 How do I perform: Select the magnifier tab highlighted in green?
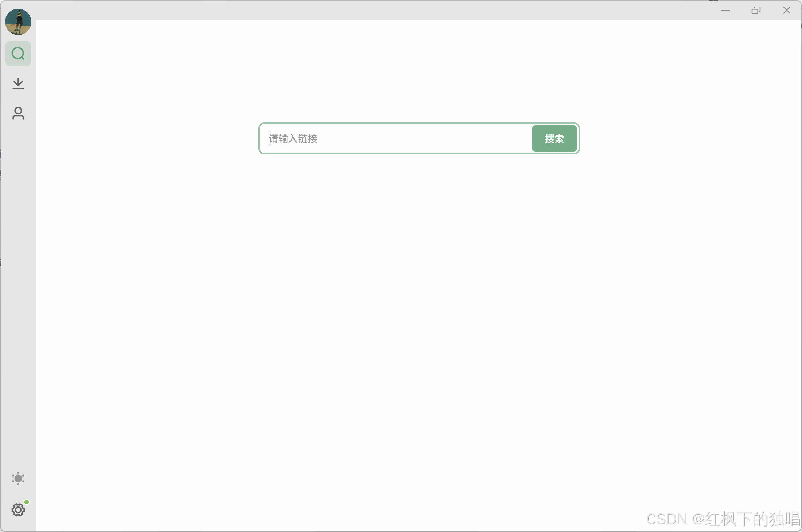tap(18, 54)
